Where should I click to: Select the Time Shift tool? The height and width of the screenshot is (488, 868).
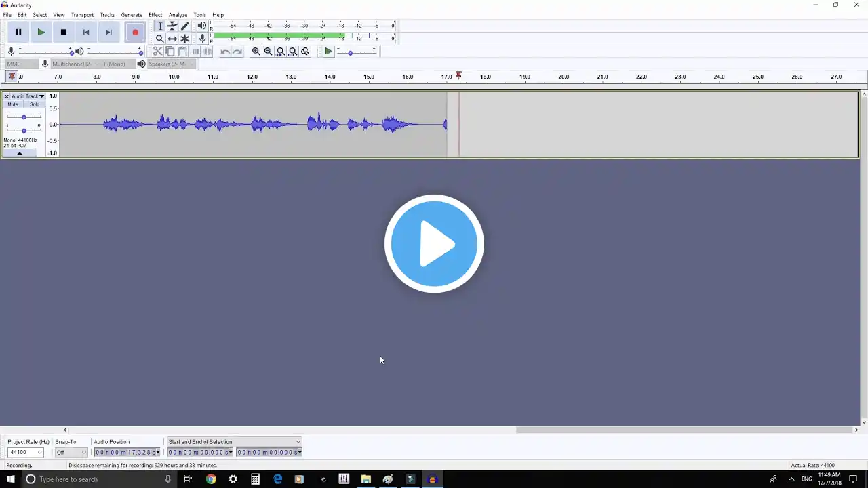(172, 39)
